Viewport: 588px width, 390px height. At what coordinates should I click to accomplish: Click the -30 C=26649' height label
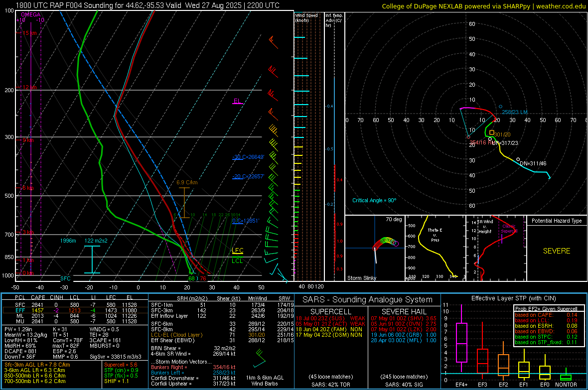click(x=248, y=157)
